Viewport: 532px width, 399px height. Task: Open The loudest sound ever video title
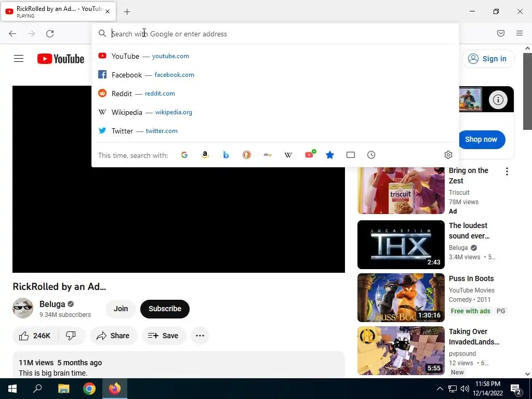[x=469, y=231]
